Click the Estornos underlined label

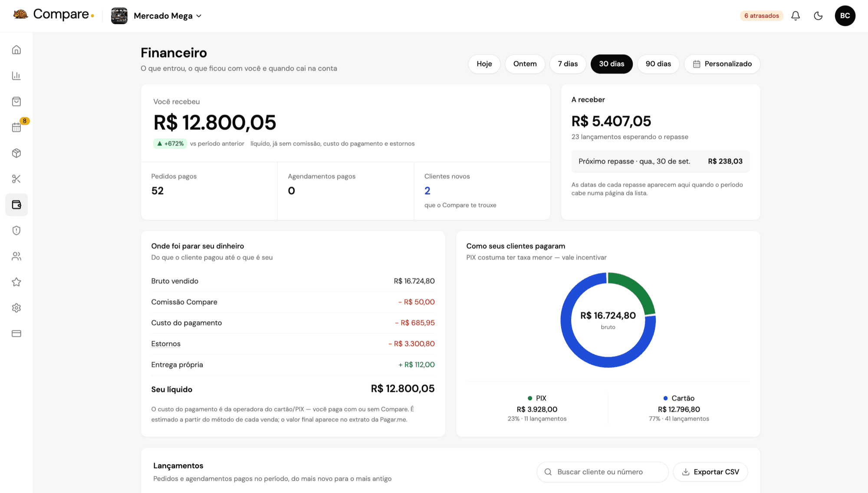(x=166, y=344)
